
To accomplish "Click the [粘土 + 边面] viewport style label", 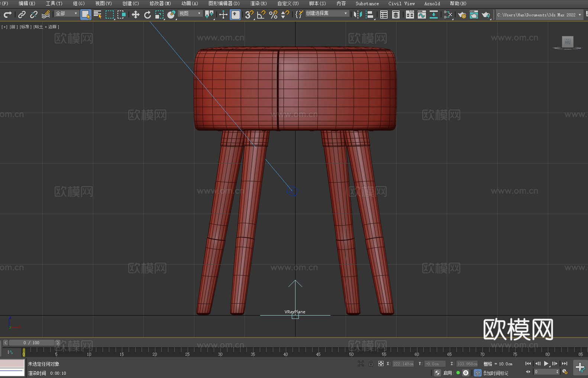I will click(x=46, y=27).
